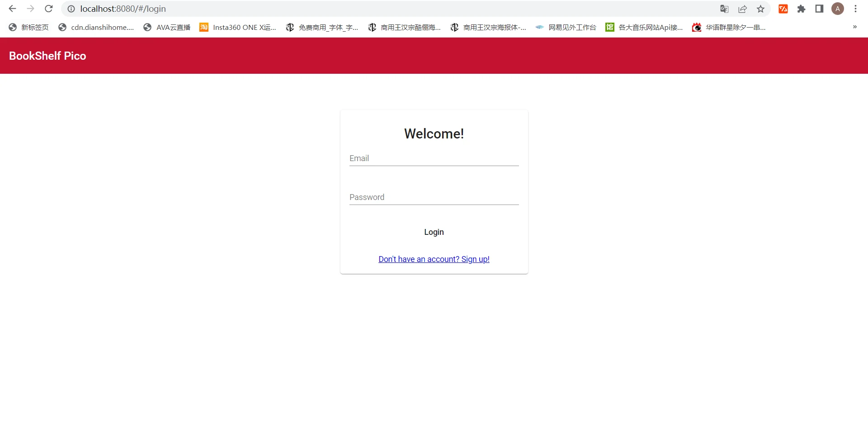Toggle the browser side panel
The height and width of the screenshot is (443, 868).
click(x=819, y=9)
